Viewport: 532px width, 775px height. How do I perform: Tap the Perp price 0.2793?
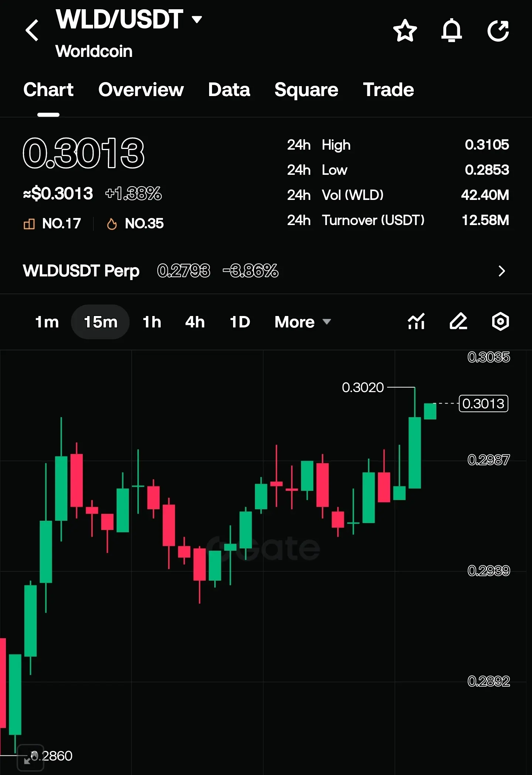pyautogui.click(x=184, y=271)
